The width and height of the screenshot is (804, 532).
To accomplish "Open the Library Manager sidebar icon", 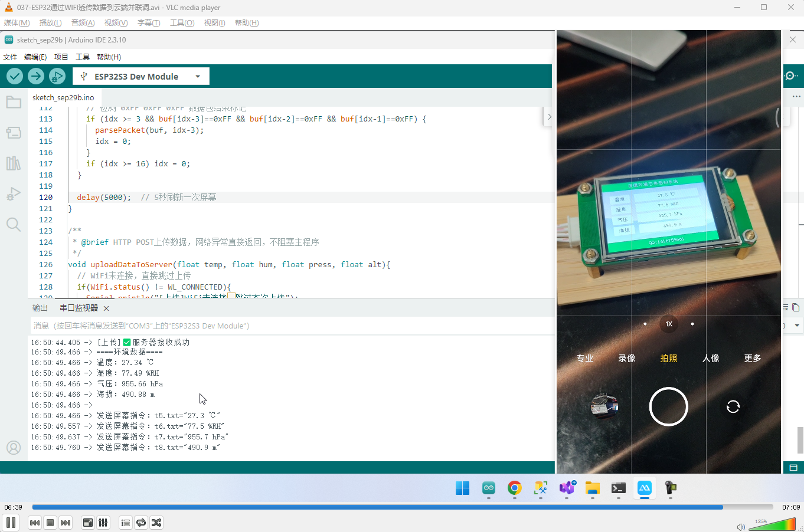I will click(14, 163).
